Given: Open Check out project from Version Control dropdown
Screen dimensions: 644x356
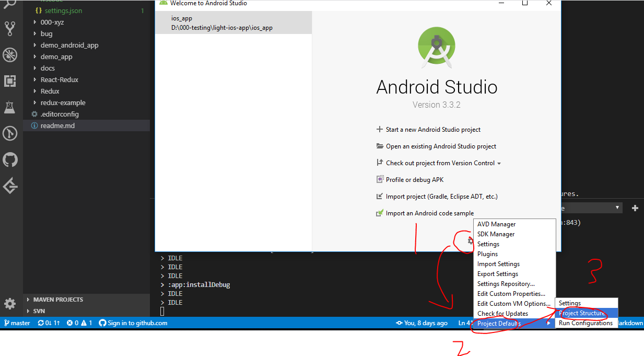Looking at the screenshot, I should (x=439, y=163).
